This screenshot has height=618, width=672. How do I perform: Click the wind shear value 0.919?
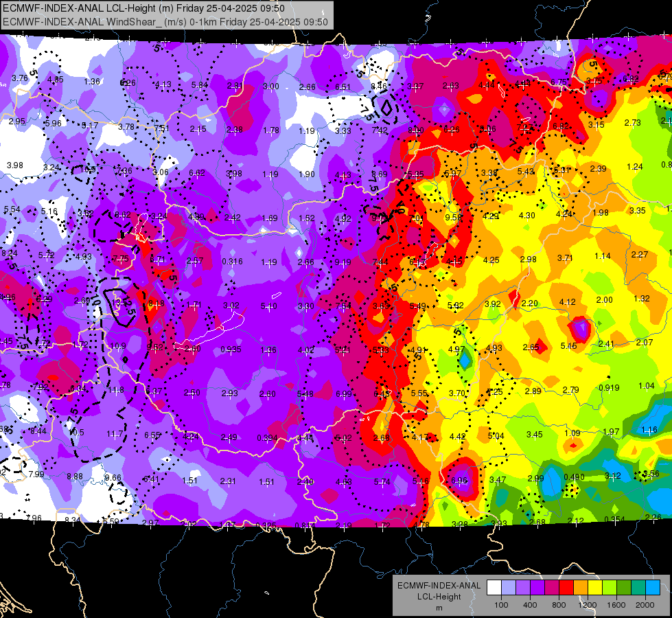pos(609,388)
